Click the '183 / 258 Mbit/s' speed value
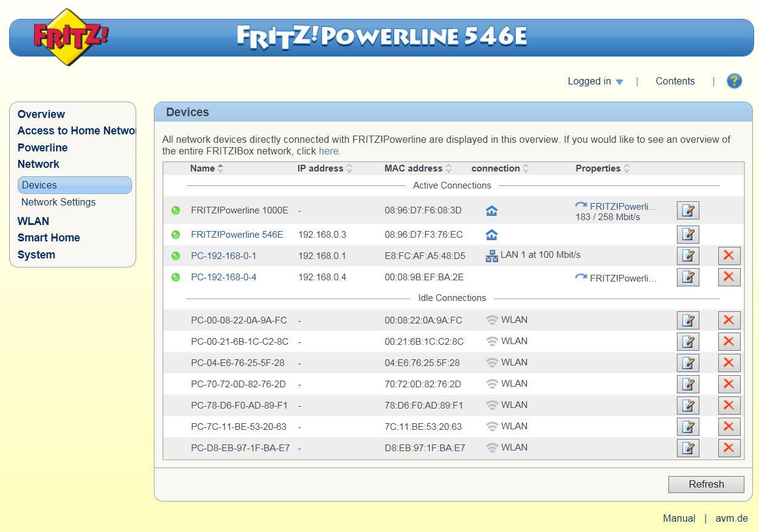The image size is (759, 532). click(608, 216)
